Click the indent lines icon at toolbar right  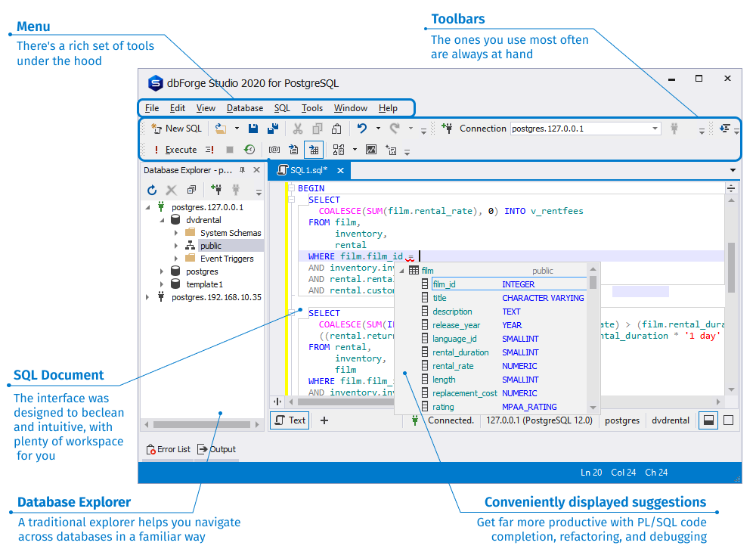(x=725, y=129)
